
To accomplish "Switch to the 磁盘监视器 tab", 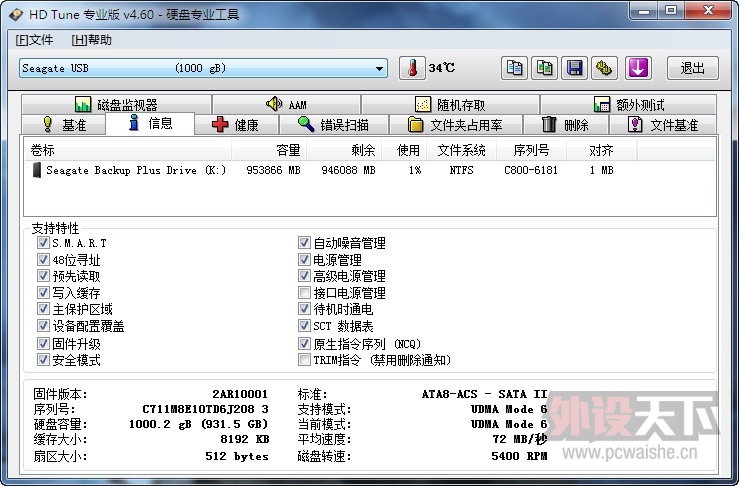I will (x=116, y=104).
